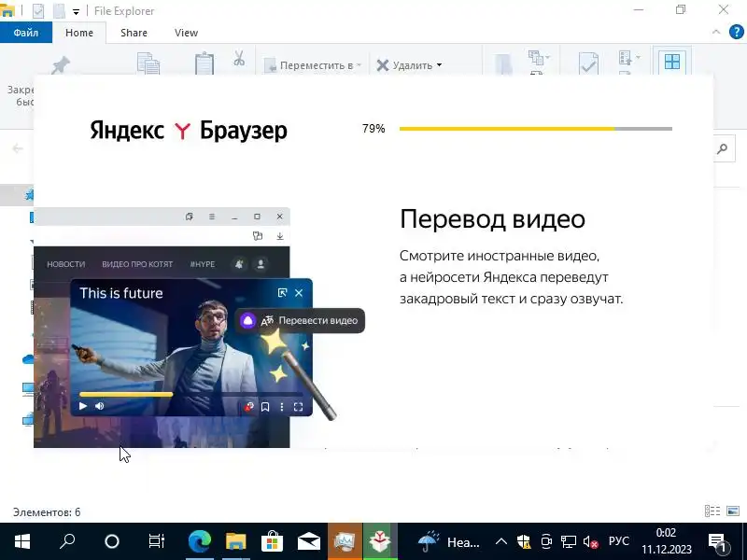The width and height of the screenshot is (747, 560).
Task: Click the download arrow icon in illustrated browser
Action: tap(279, 236)
